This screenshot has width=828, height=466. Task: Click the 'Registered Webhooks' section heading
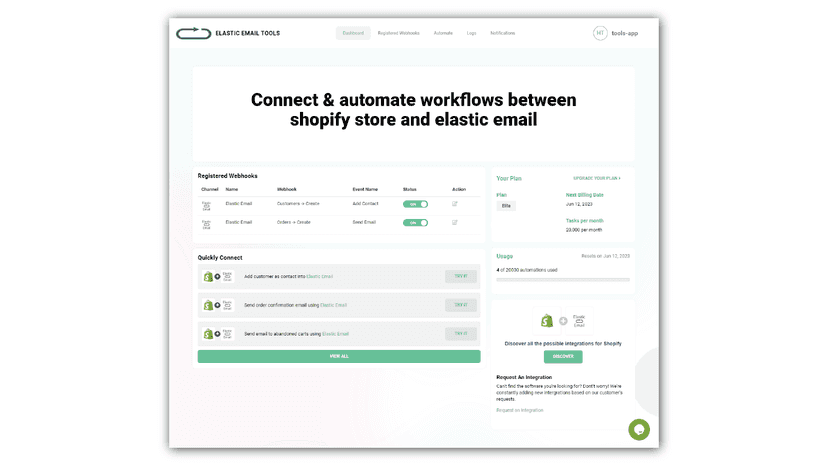(228, 176)
